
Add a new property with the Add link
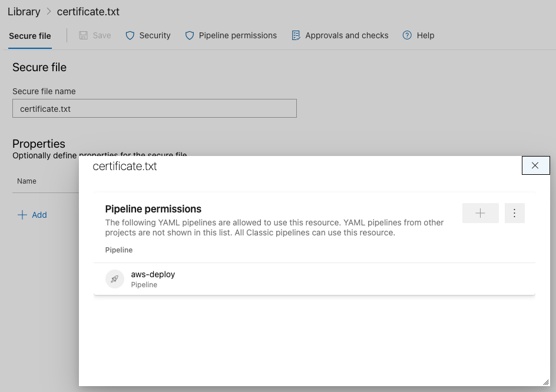(32, 215)
